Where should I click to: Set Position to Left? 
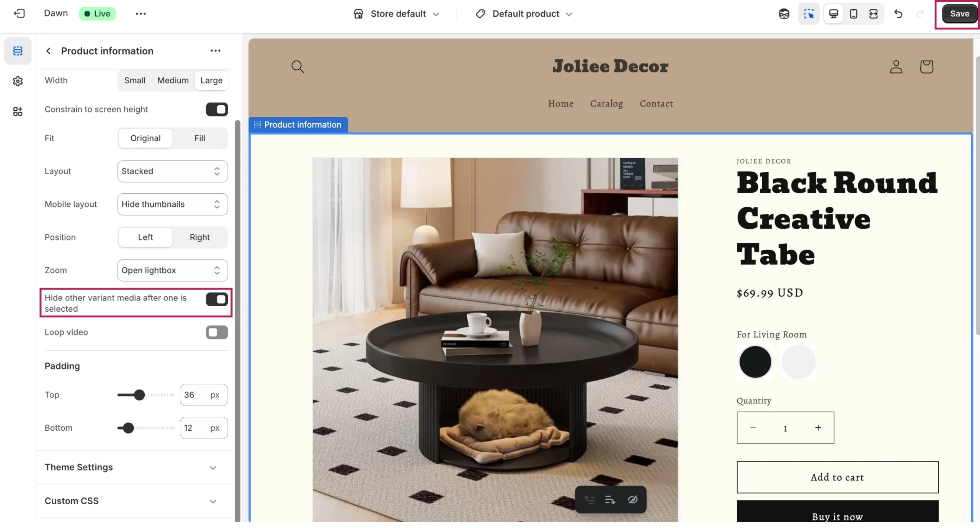point(145,237)
